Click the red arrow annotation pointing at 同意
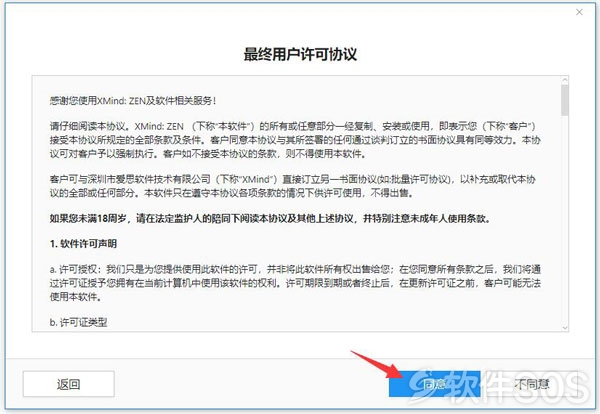Image resolution: width=600 pixels, height=414 pixels. click(x=377, y=365)
